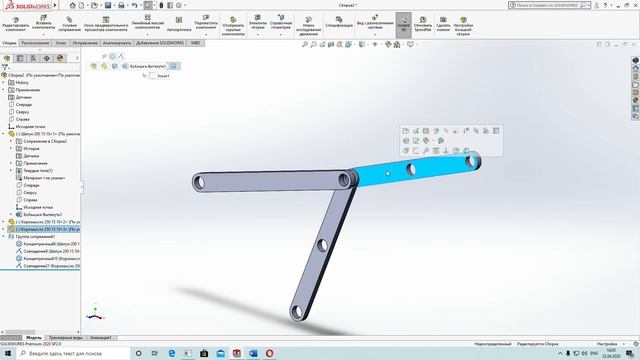This screenshot has height=360, width=640.
Task: Switch to DimXpertManager tab icon
Action: (47, 58)
